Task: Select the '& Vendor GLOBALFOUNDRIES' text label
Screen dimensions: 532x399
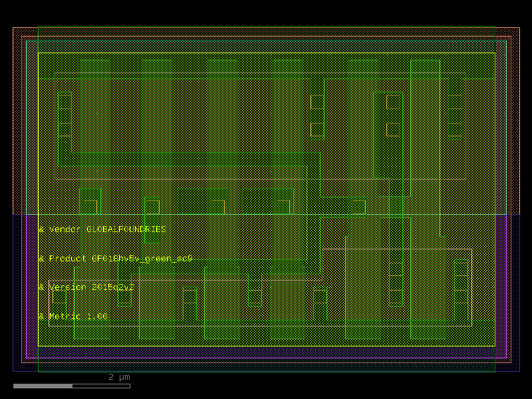Action: (x=102, y=229)
